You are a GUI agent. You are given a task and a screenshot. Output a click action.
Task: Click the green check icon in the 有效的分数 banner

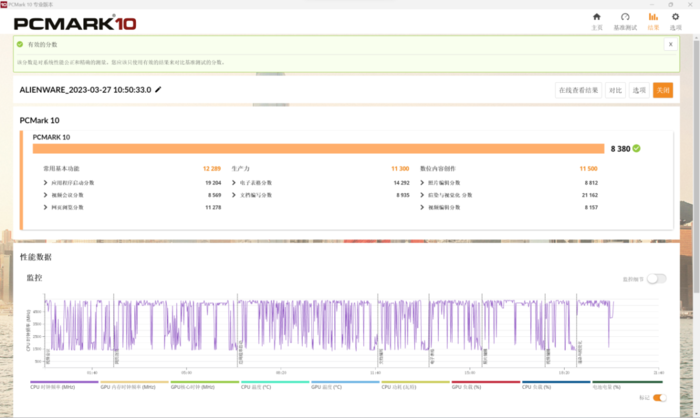point(20,44)
